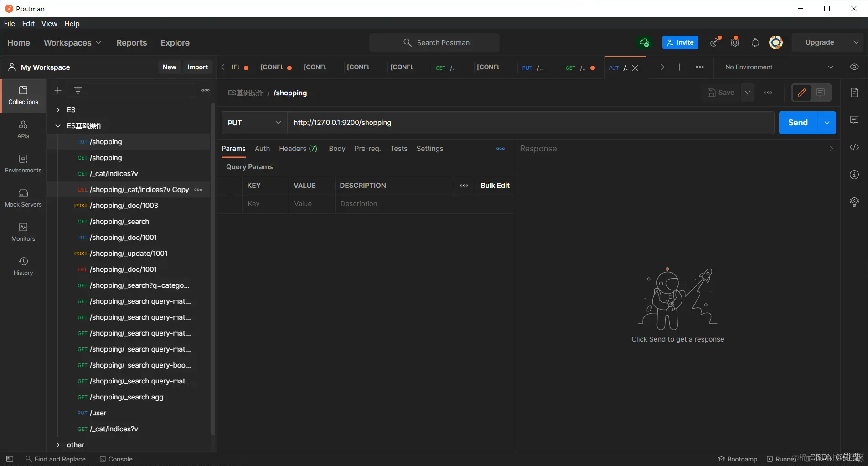Open the Send button dropdown arrow
The height and width of the screenshot is (466, 868).
coord(827,123)
